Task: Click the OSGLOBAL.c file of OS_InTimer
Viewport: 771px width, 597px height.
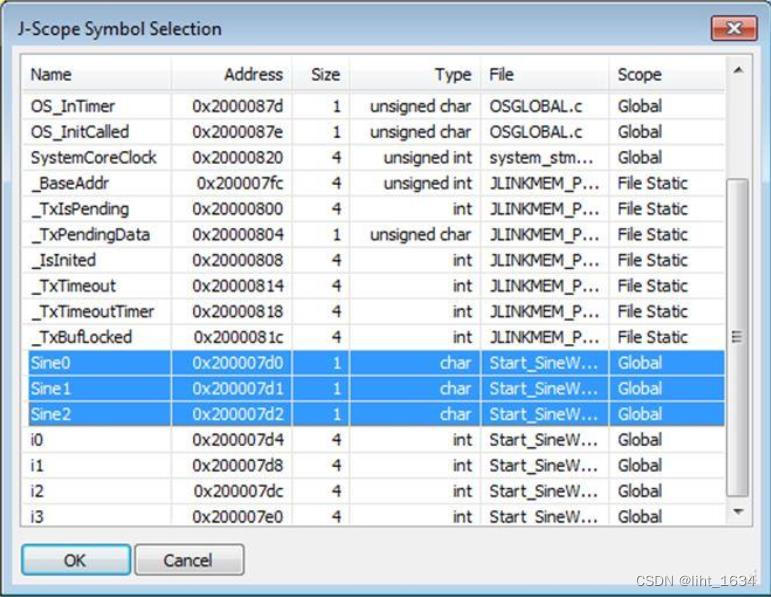Action: (535, 106)
